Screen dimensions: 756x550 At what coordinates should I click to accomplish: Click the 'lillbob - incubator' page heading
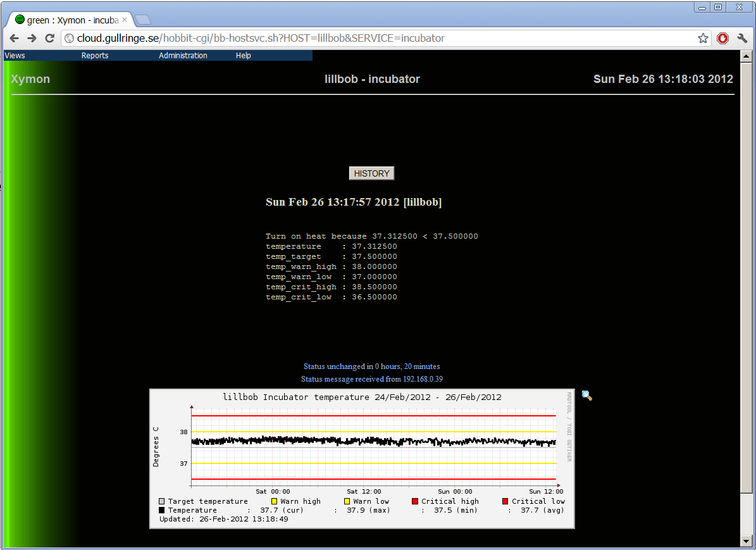tap(372, 79)
